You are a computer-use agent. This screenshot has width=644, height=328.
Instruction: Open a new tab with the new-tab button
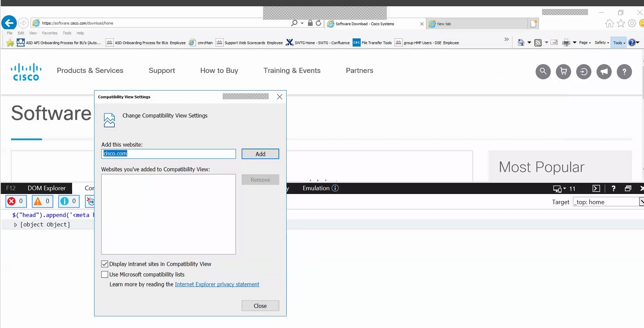point(533,24)
